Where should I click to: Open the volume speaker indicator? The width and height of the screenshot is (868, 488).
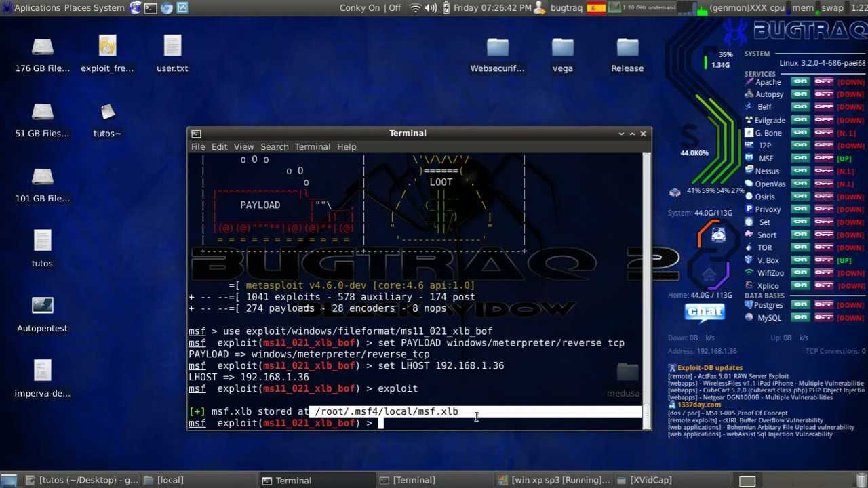(431, 7)
